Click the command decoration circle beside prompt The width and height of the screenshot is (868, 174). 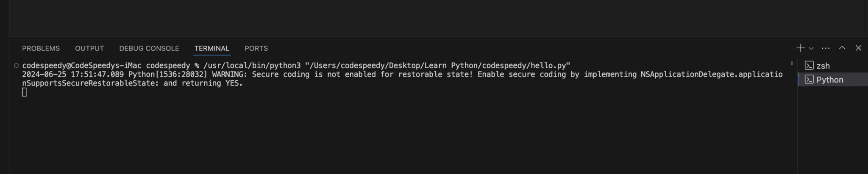pyautogui.click(x=16, y=65)
